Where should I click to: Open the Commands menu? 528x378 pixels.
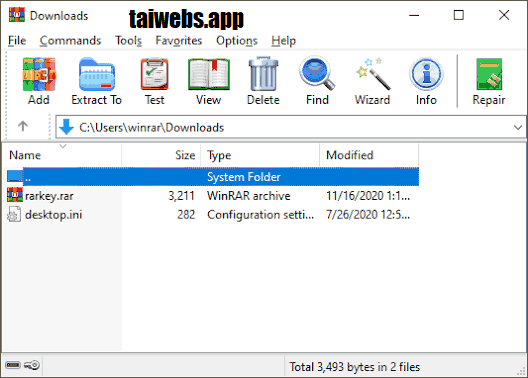pos(70,41)
